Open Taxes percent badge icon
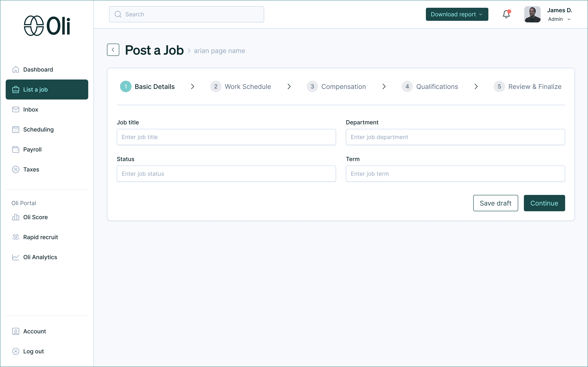This screenshot has height=367, width=588. 16,169
